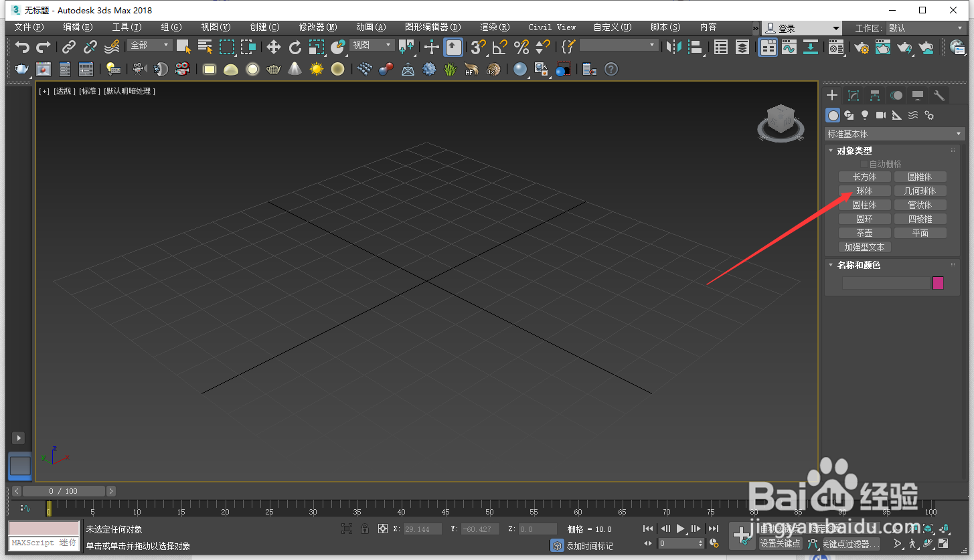The height and width of the screenshot is (560, 974).
Task: Click the Undo arrow icon
Action: (x=23, y=47)
